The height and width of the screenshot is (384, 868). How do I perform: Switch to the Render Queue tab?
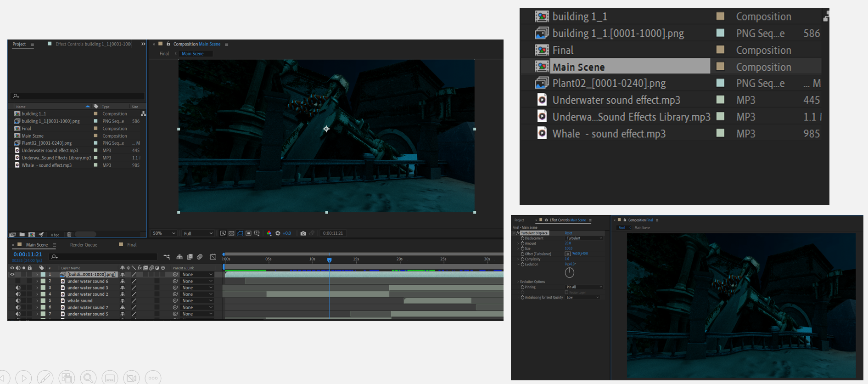[84, 245]
